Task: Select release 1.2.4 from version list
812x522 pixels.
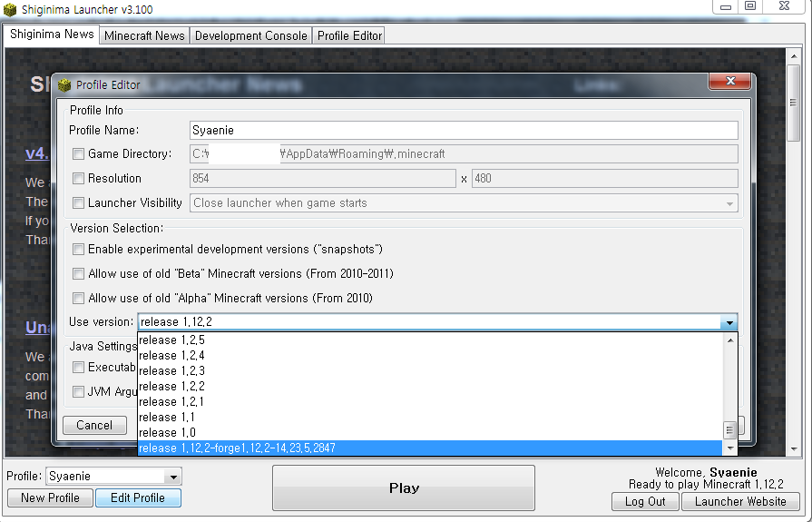Action: 430,356
